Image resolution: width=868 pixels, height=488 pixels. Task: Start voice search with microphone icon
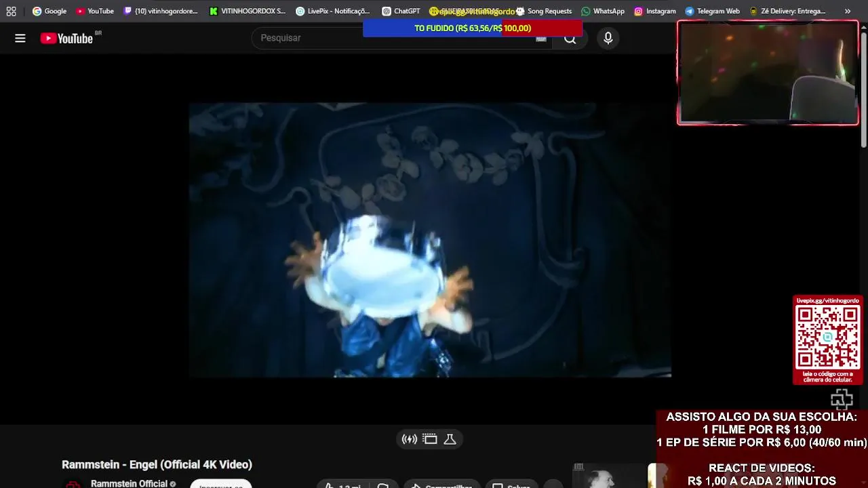(608, 38)
